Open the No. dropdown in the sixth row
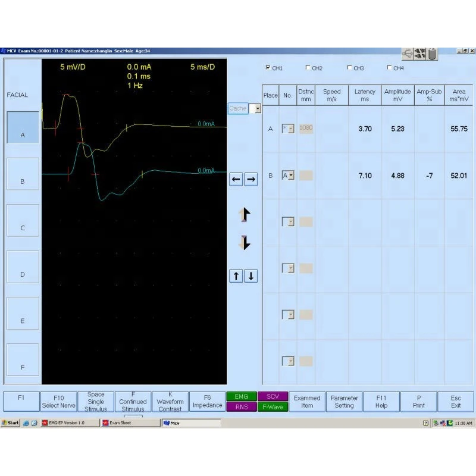Image resolution: width=476 pixels, height=476 pixels. [x=291, y=361]
